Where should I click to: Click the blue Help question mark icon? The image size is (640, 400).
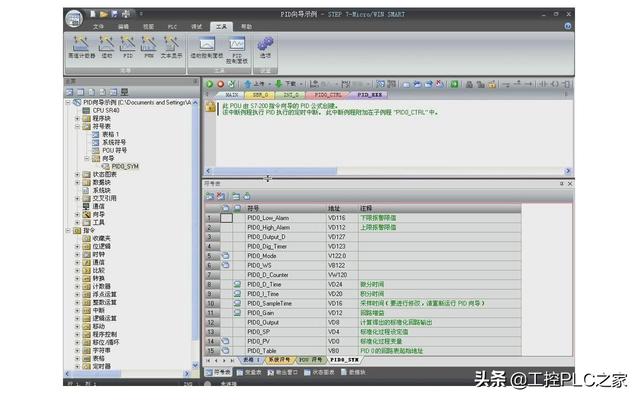[x=568, y=26]
